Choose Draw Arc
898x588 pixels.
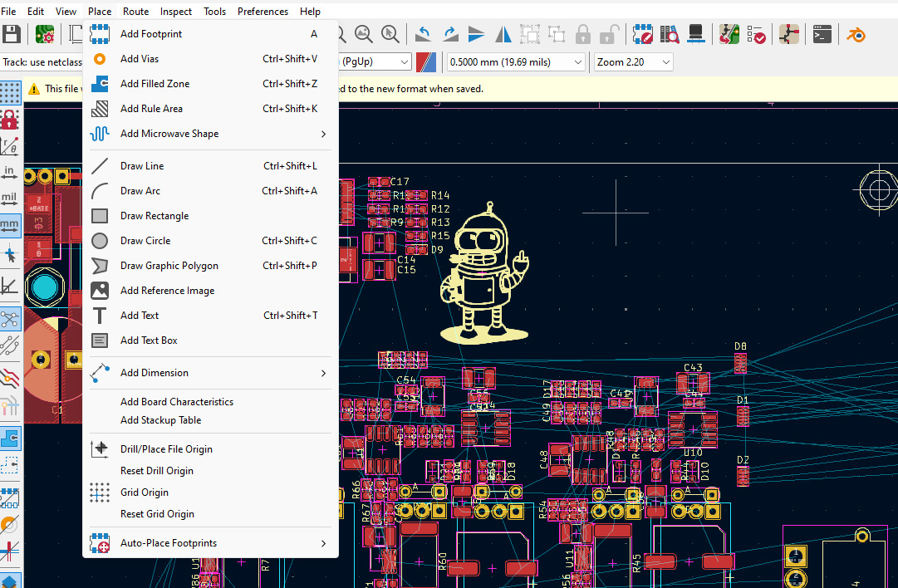tap(210, 191)
